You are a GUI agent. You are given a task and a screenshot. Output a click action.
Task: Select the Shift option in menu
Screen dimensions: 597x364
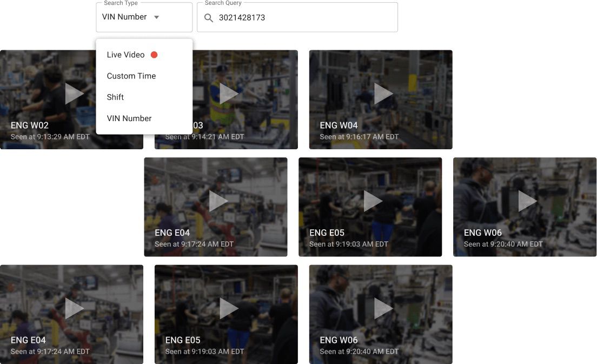115,97
